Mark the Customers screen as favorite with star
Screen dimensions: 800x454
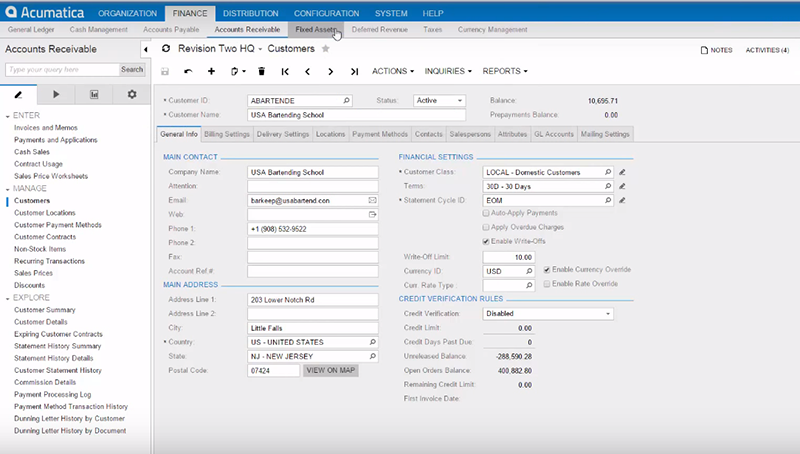(x=326, y=48)
